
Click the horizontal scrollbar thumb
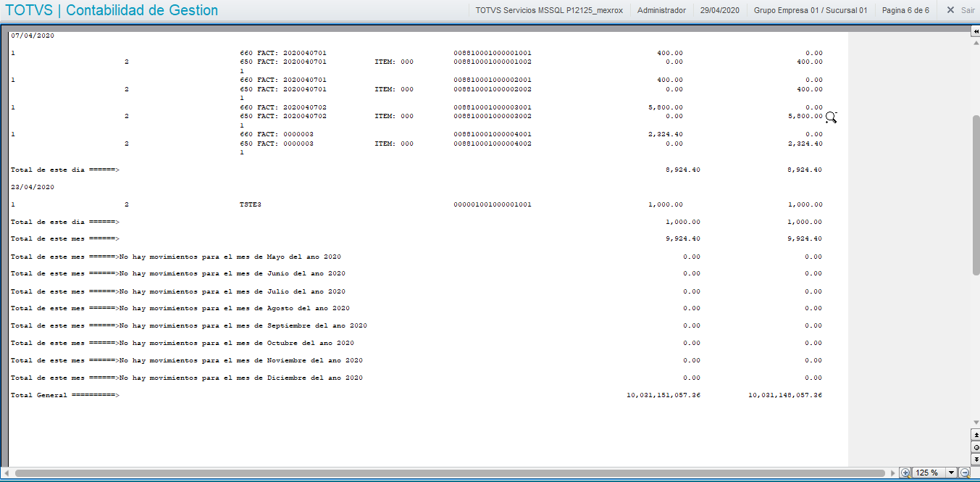449,473
